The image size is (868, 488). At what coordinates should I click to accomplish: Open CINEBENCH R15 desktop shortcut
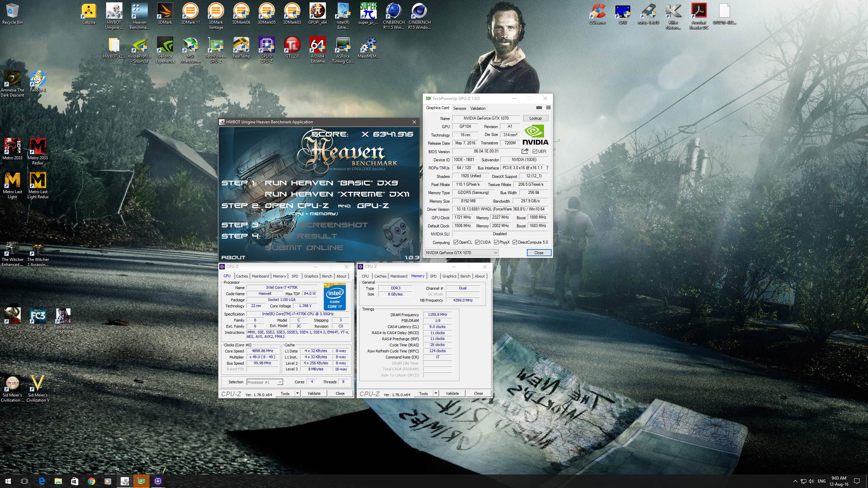tap(419, 16)
